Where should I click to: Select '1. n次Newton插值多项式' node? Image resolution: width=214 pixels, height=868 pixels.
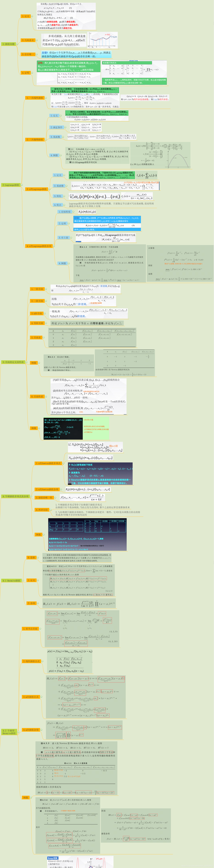48,463
